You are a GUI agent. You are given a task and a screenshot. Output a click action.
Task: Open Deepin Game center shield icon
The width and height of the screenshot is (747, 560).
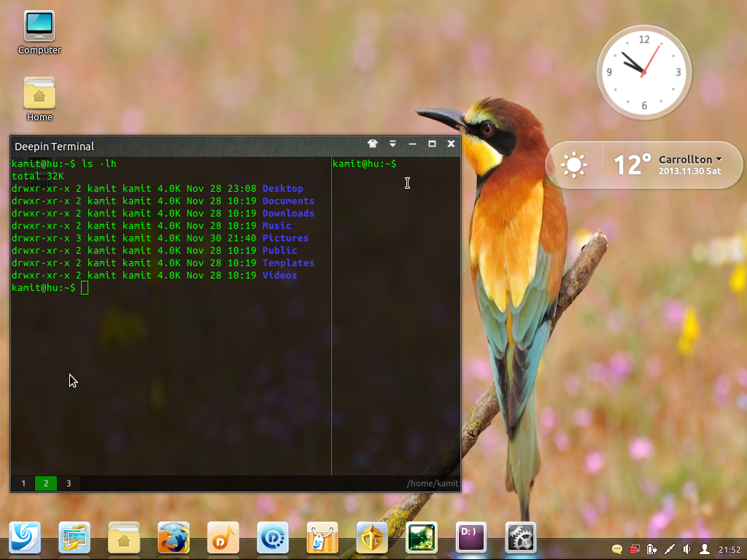371,537
